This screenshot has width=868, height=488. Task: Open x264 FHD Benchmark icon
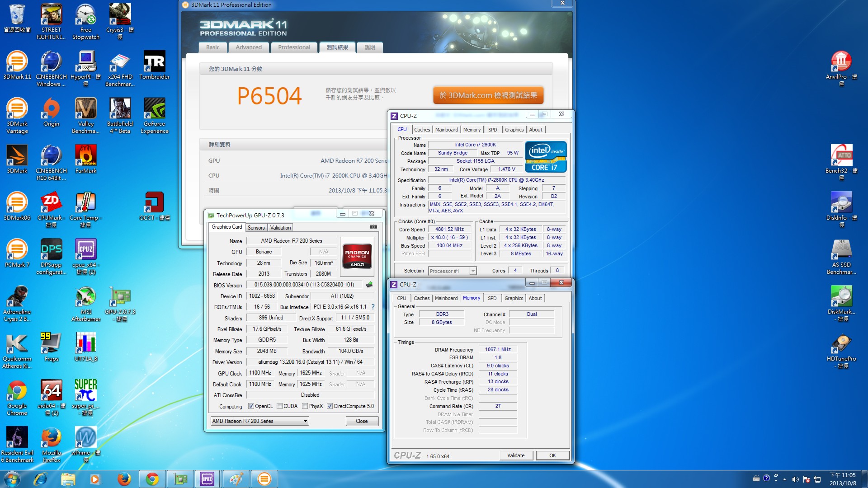coord(120,69)
